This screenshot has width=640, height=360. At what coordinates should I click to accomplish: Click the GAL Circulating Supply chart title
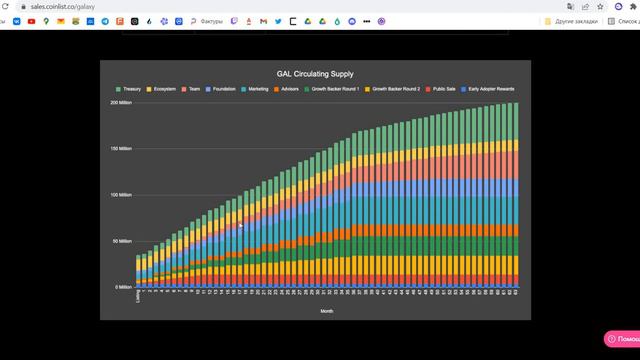pyautogui.click(x=315, y=74)
